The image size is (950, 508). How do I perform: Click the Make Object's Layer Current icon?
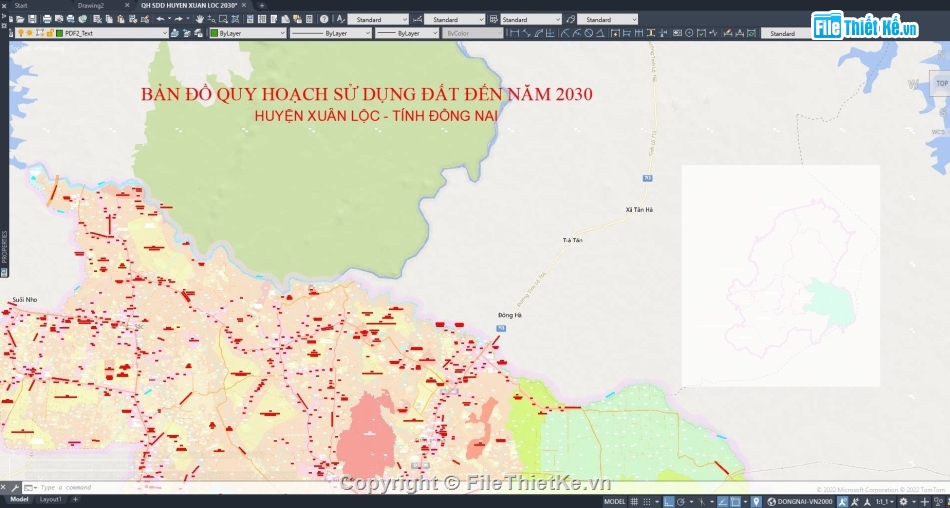coord(174,33)
